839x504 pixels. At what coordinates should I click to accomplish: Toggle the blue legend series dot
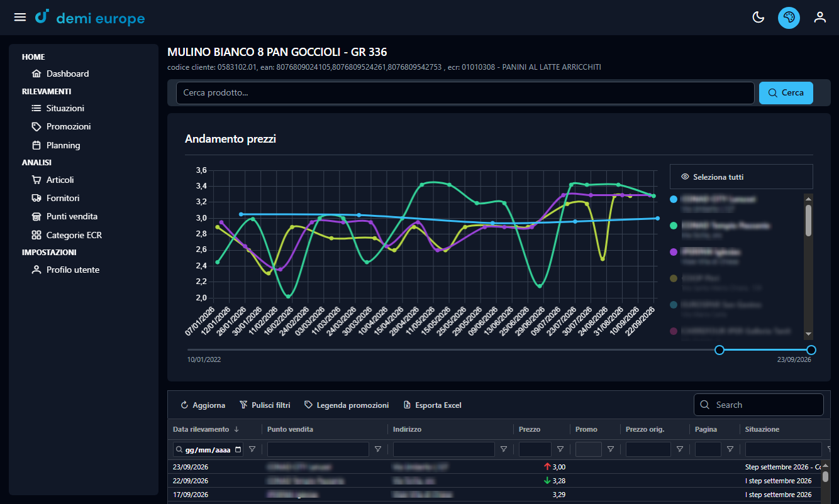click(674, 199)
